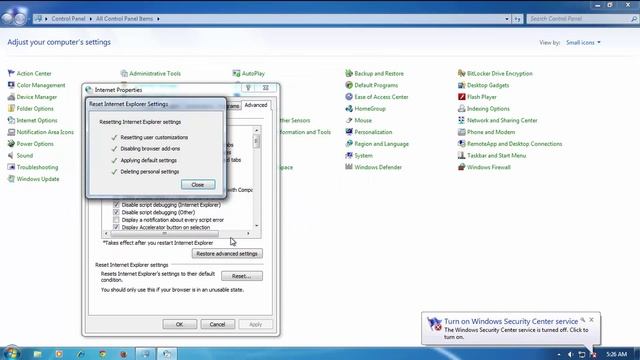Viewport: 640px width, 360px height.
Task: Click the Reset... button
Action: click(x=242, y=276)
